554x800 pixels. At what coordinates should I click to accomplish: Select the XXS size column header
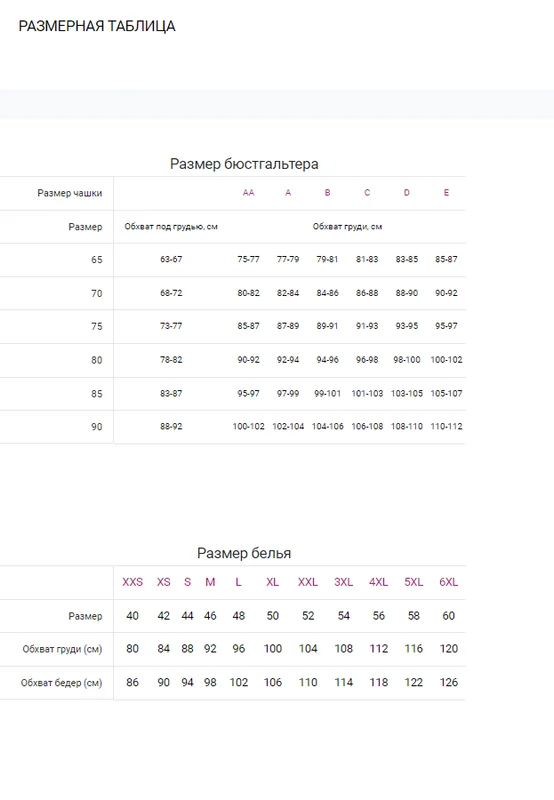pyautogui.click(x=133, y=582)
